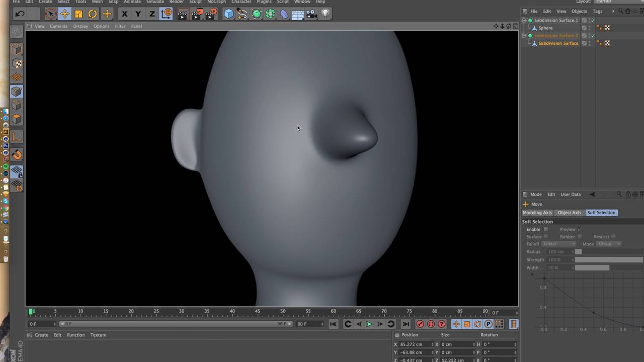Toggle Autokeying red button
The height and width of the screenshot is (362, 644).
(431, 324)
